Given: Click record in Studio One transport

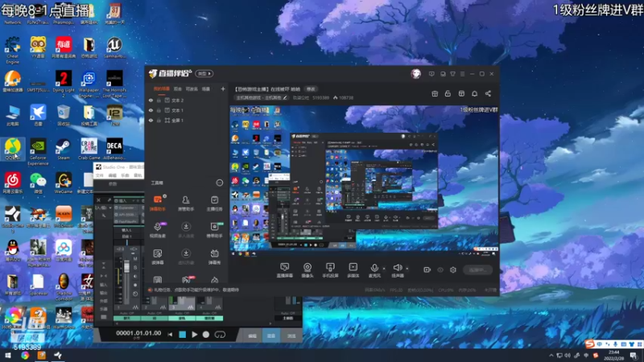Looking at the screenshot, I should pyautogui.click(x=206, y=335).
